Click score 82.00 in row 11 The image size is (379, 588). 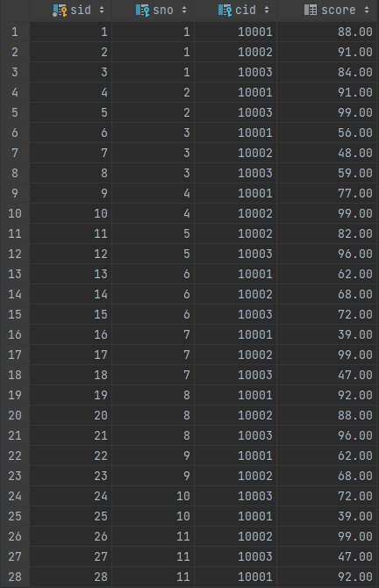click(x=327, y=233)
